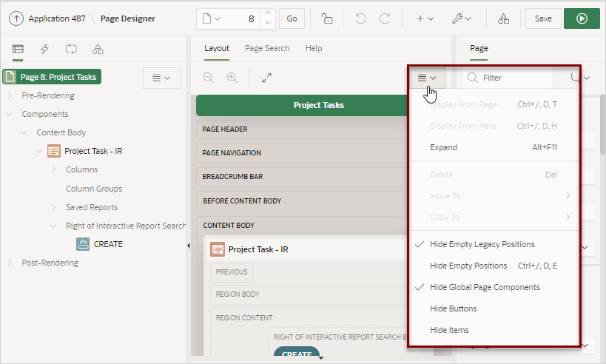Viewport: 606px width, 364px height.
Task: Select the Processing tab icon
Action: 71,49
